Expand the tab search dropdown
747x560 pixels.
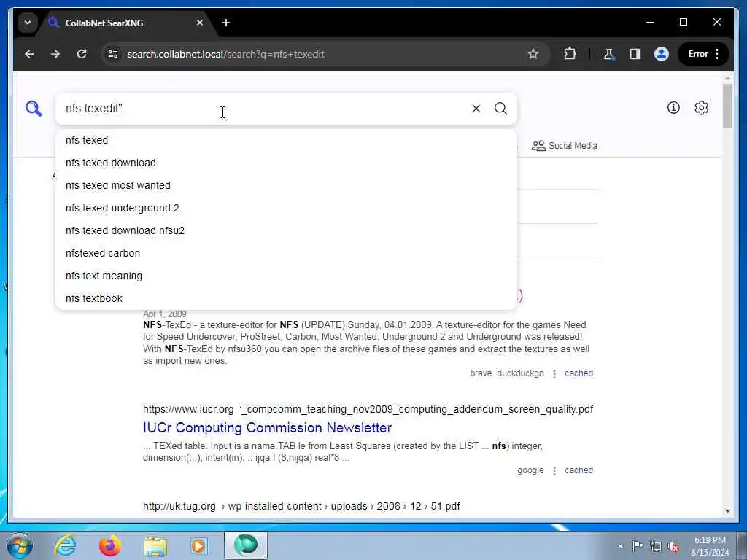[28, 23]
